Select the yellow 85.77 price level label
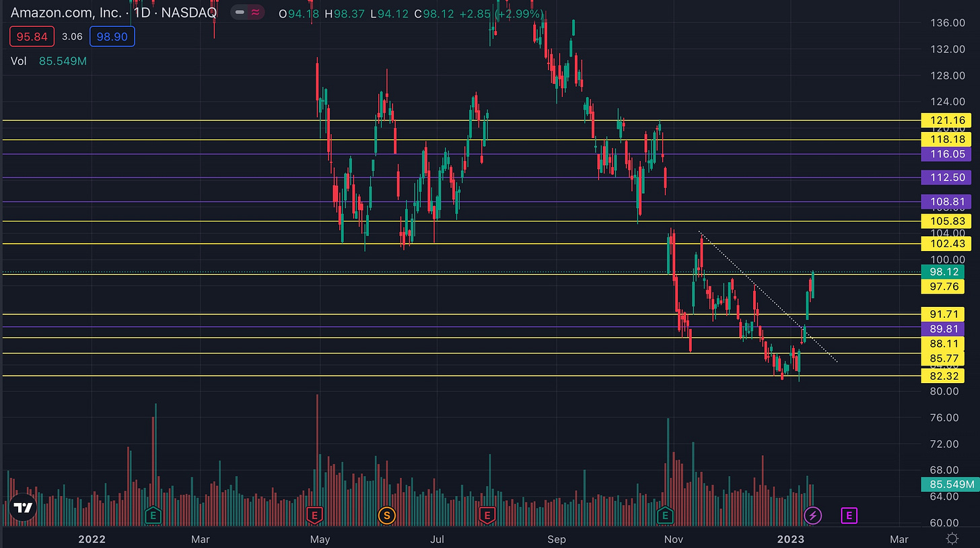 click(942, 358)
